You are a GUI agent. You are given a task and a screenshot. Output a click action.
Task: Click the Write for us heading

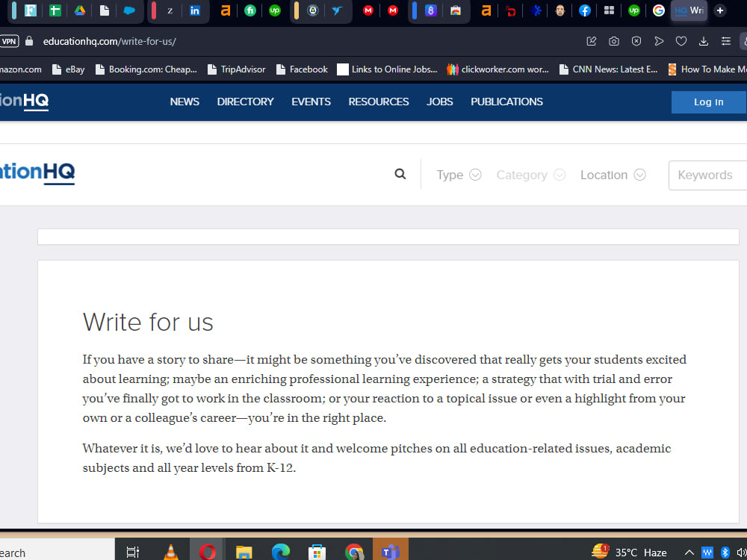coord(148,323)
